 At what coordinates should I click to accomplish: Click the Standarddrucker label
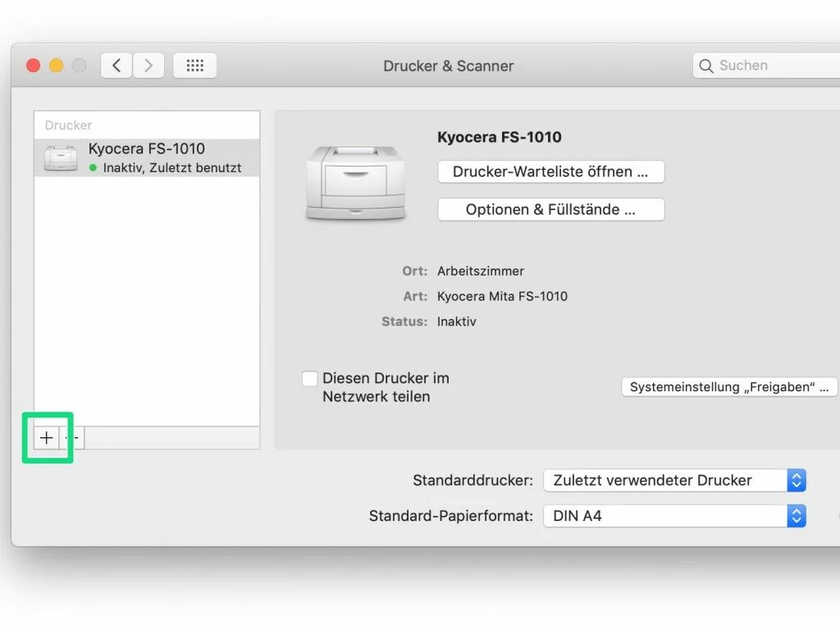(x=472, y=480)
